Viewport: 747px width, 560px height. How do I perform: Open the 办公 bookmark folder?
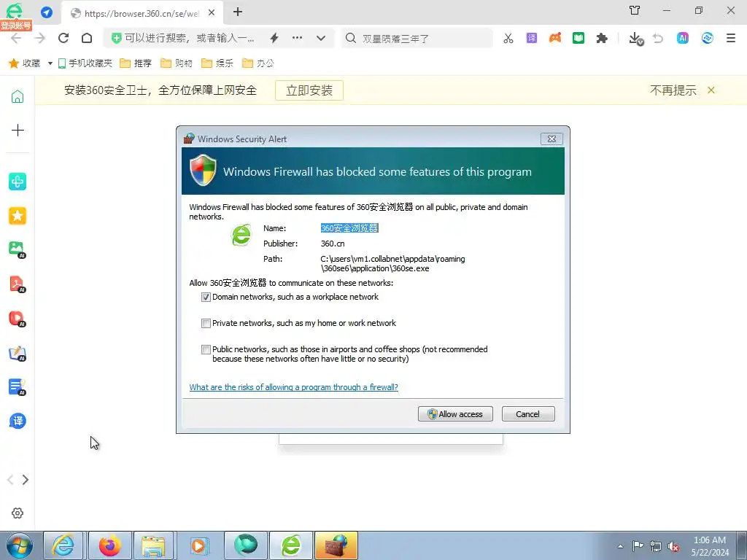click(x=258, y=63)
